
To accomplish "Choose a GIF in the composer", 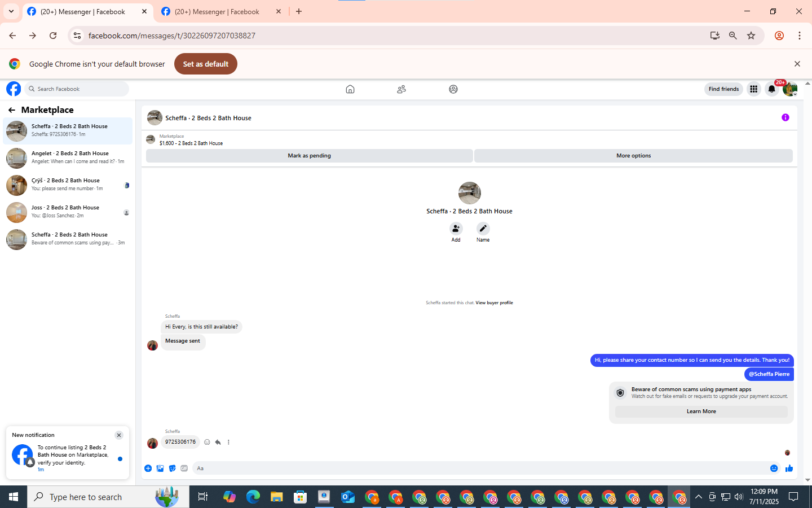I will tap(184, 468).
